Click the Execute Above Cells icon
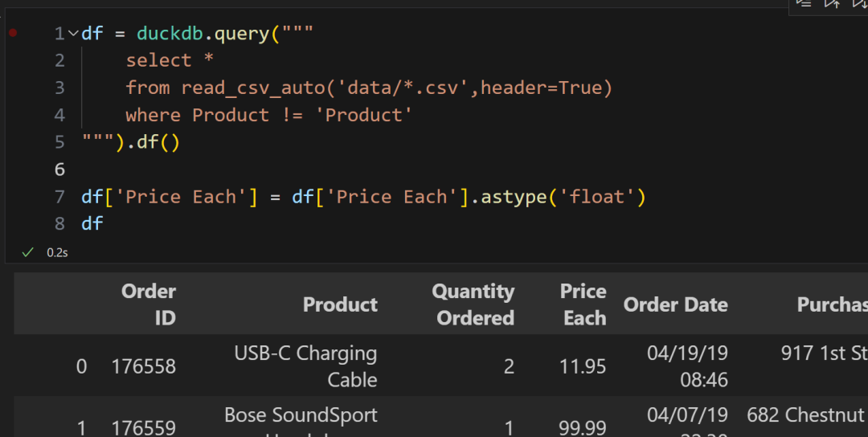868x437 pixels. coord(832,3)
